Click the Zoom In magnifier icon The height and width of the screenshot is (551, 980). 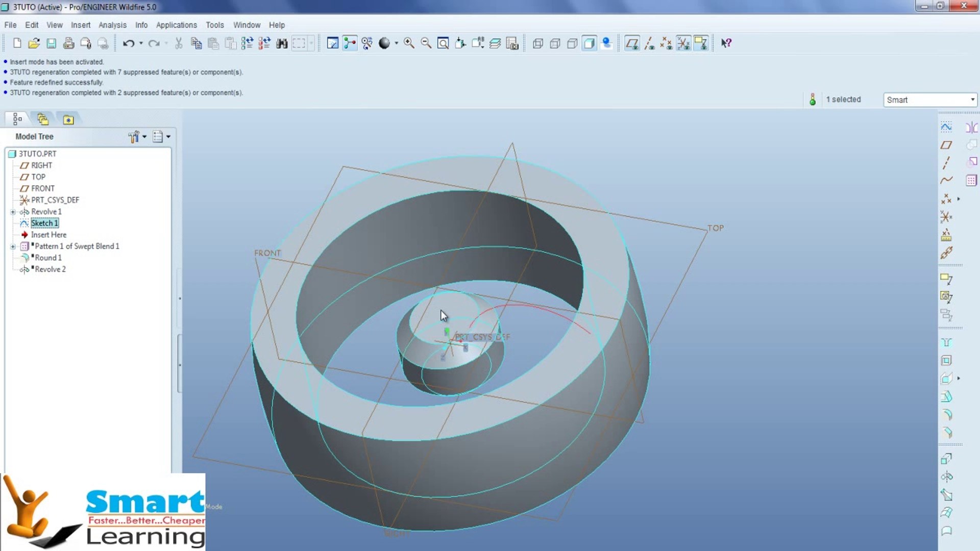(408, 43)
